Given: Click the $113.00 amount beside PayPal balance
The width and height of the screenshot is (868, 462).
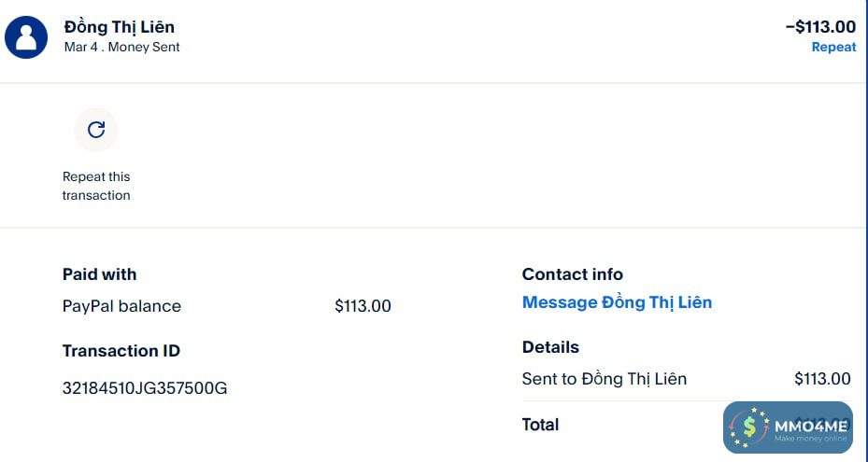Looking at the screenshot, I should (363, 306).
